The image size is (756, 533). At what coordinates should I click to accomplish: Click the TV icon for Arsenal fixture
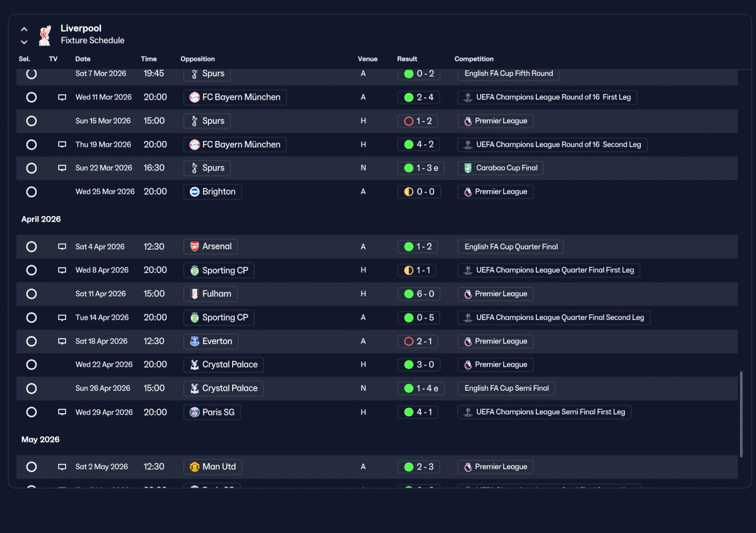click(x=62, y=247)
